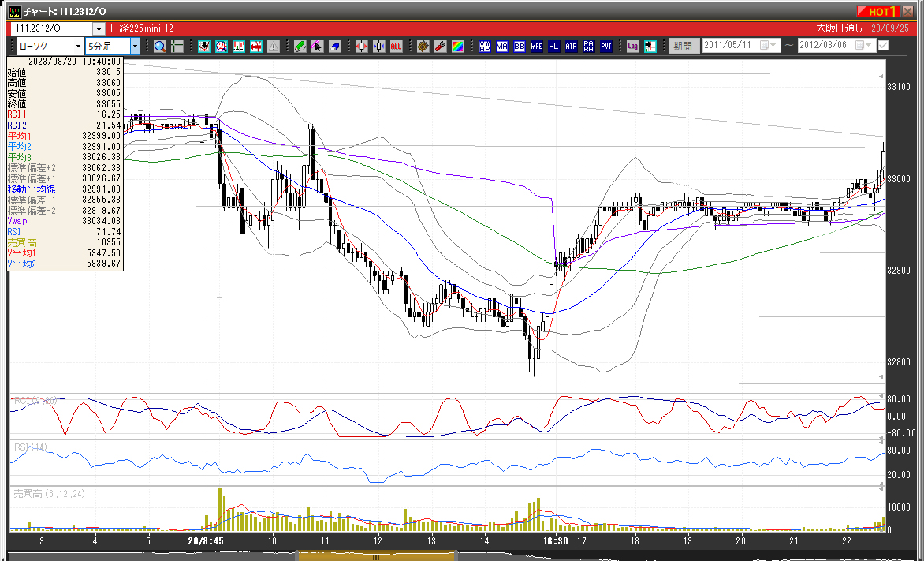Click the bottom horizontal scrollbar thumb
This screenshot has height=561, width=924.
376,556
